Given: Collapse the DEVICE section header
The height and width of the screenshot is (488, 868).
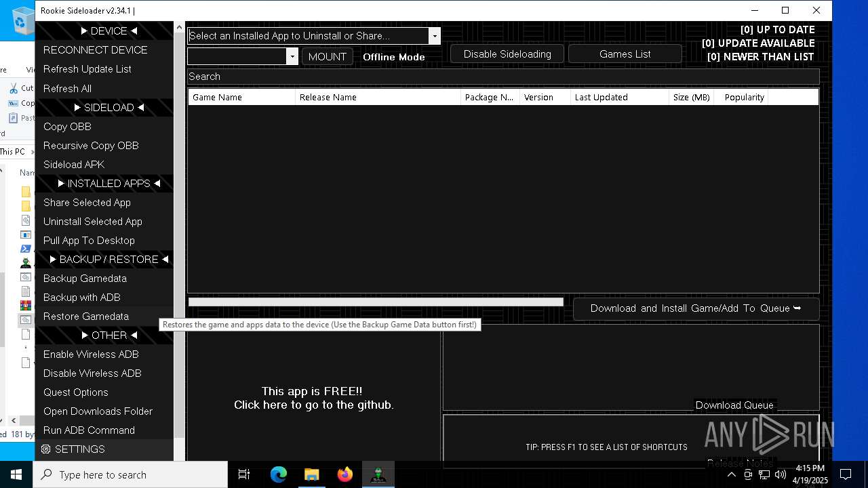Looking at the screenshot, I should pyautogui.click(x=104, y=31).
